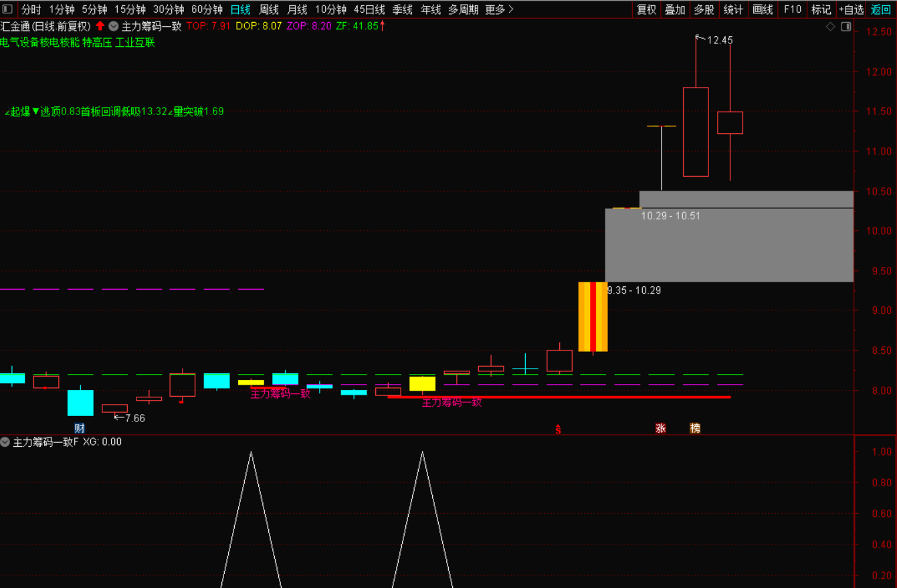Expand 更多 for more period options
The width and height of the screenshot is (897, 588).
click(x=499, y=9)
